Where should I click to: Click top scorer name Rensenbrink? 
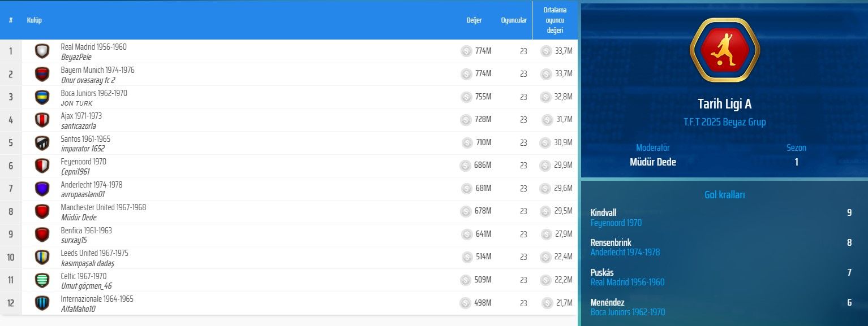coord(611,243)
